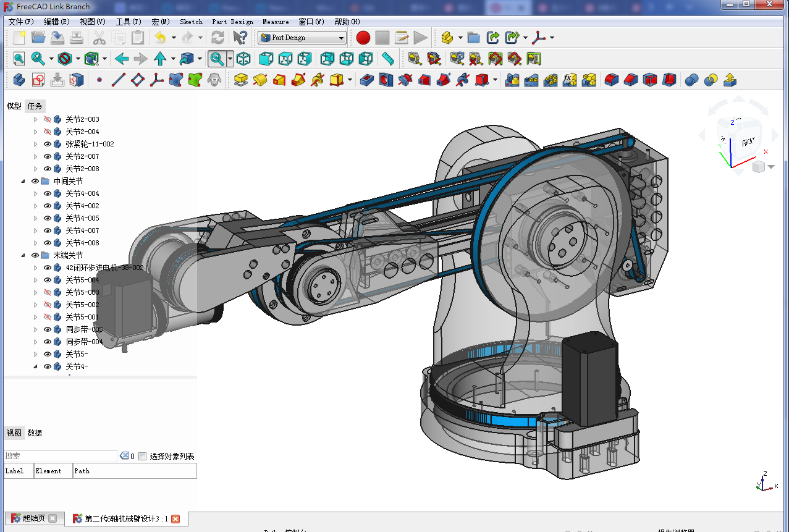
Task: Click the Fit All zoom icon
Action: [19, 59]
